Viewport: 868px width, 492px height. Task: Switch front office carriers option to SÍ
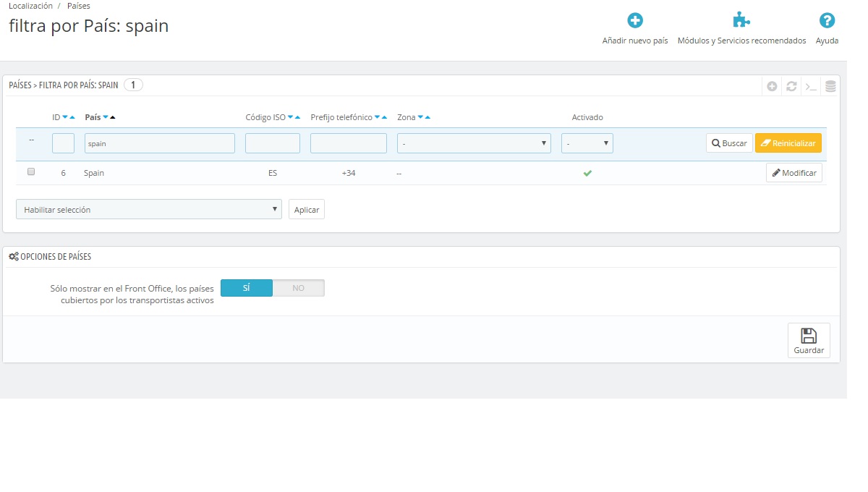pos(247,288)
